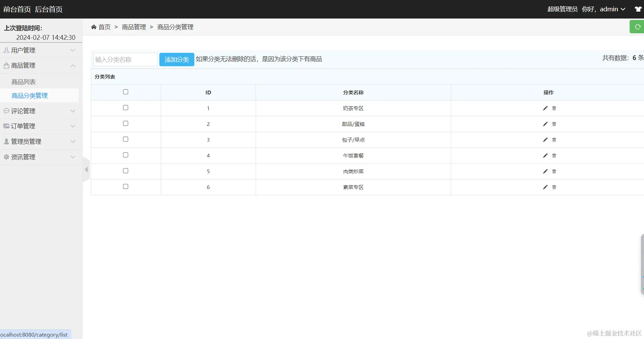This screenshot has height=339, width=644.
Task: Collapse the 商品管理 menu chevron
Action: (73, 66)
